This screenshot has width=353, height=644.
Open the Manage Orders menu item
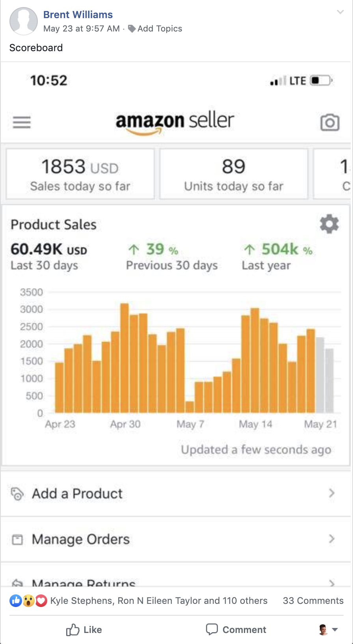point(81,539)
